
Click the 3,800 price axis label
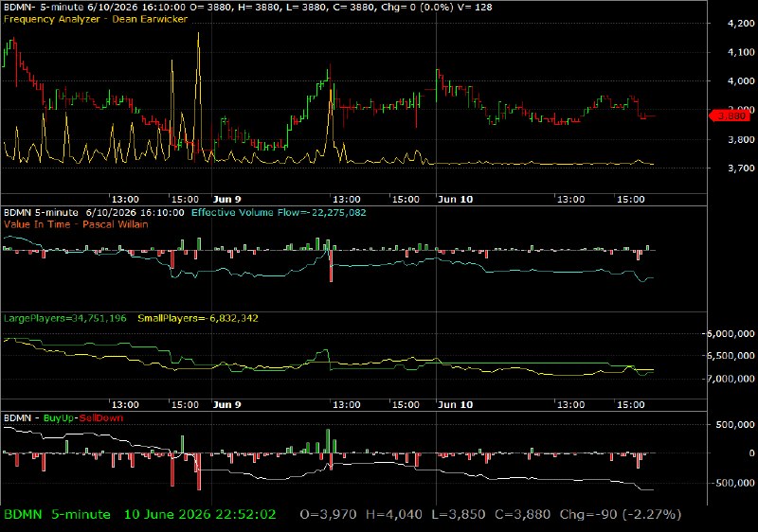pos(740,140)
